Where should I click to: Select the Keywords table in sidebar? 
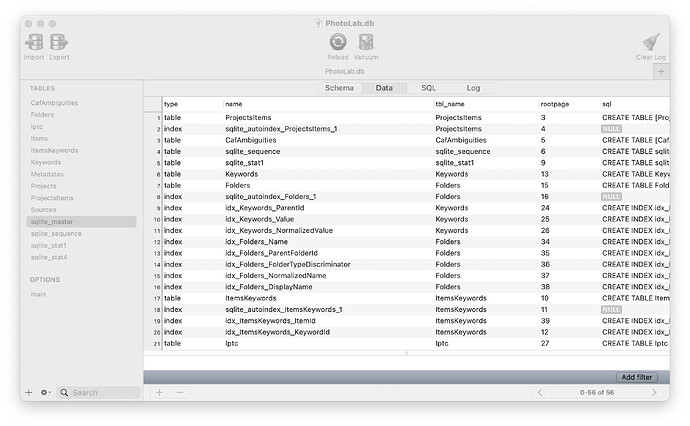[x=46, y=162]
